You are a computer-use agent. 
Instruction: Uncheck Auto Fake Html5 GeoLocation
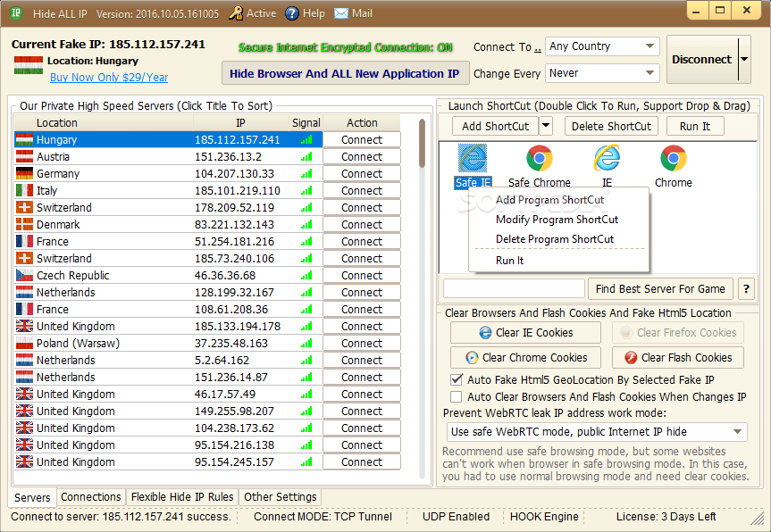[457, 379]
